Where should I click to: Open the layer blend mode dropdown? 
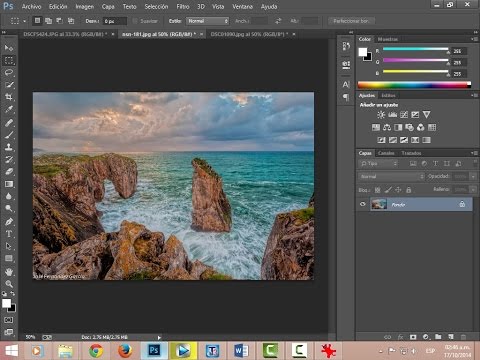click(391, 176)
